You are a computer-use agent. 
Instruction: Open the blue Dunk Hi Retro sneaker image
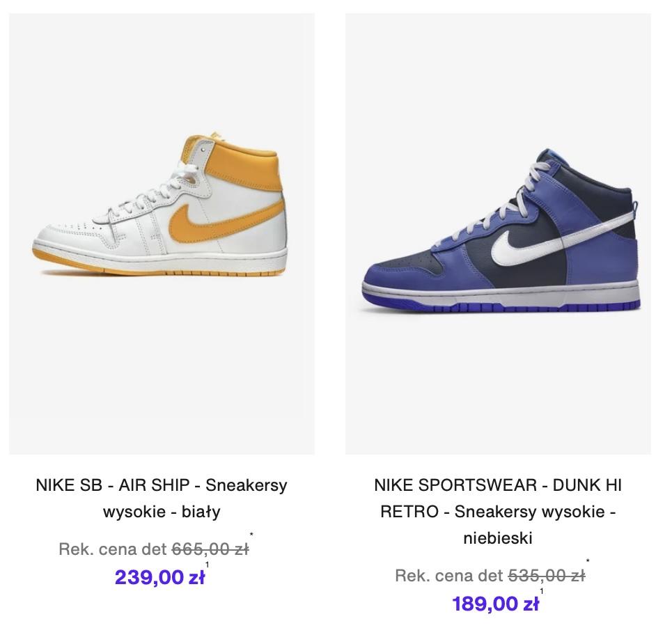click(x=498, y=233)
